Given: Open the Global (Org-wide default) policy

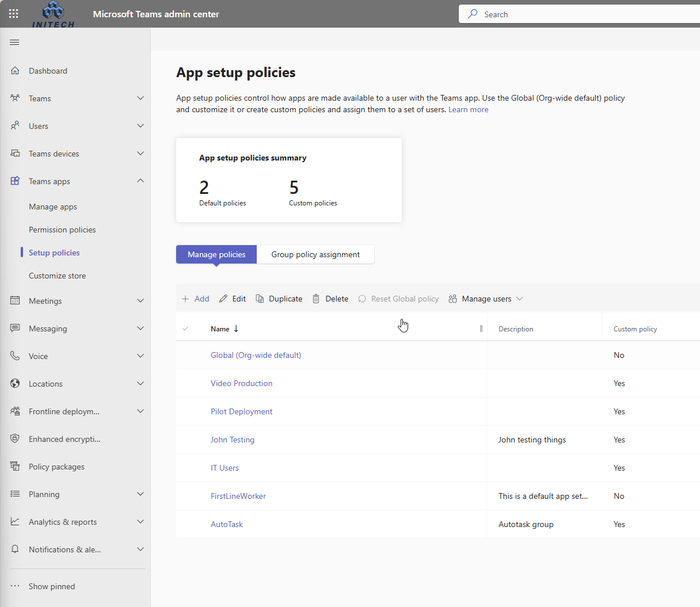Looking at the screenshot, I should point(256,355).
